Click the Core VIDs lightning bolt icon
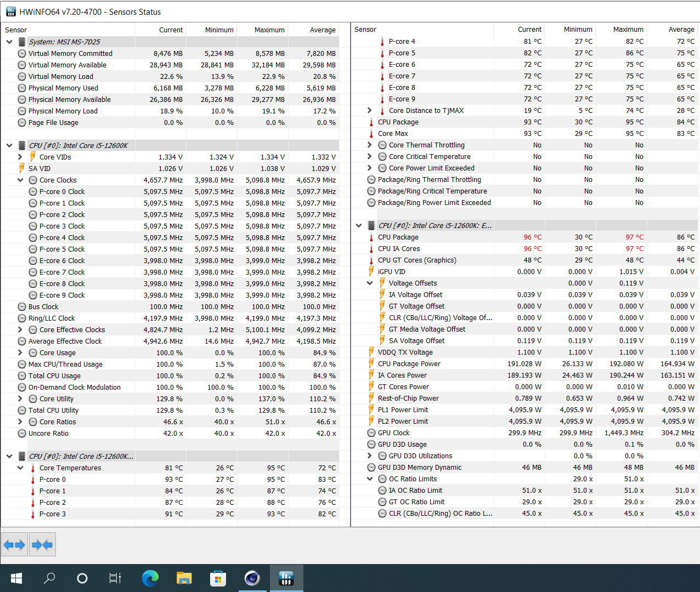700x592 pixels. 33,157
